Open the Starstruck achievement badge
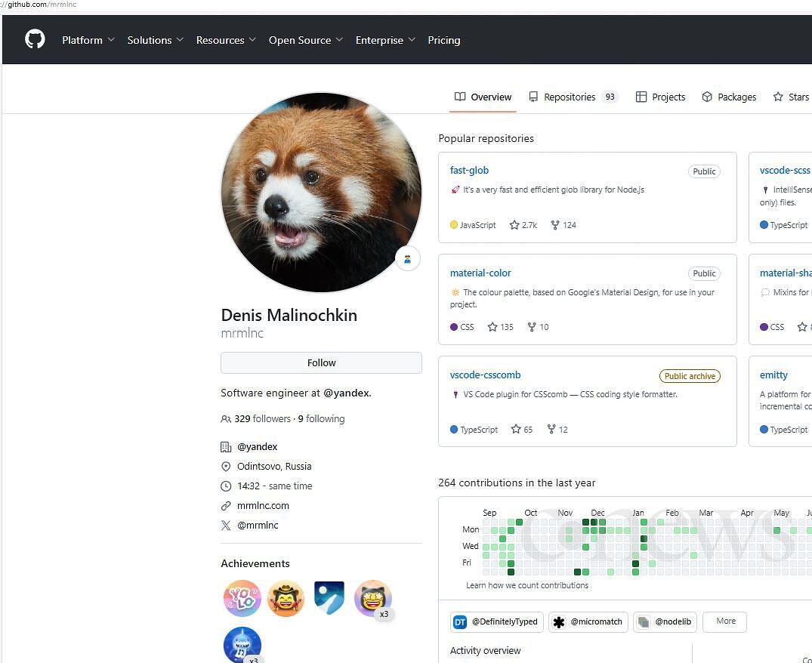Screen dimensions: 812x663 373,598
